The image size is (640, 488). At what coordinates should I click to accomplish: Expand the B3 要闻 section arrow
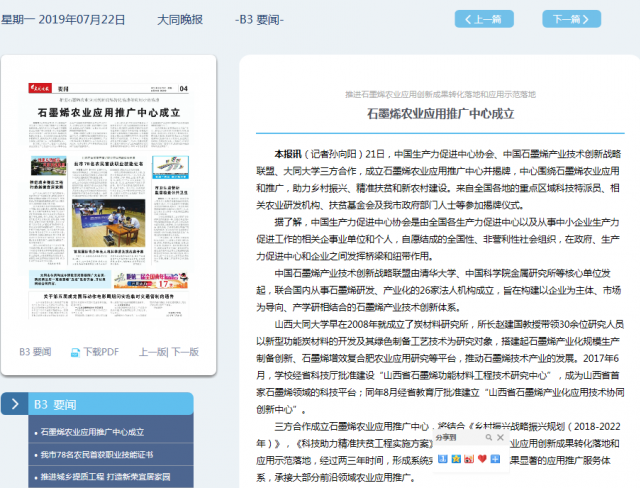(x=15, y=404)
